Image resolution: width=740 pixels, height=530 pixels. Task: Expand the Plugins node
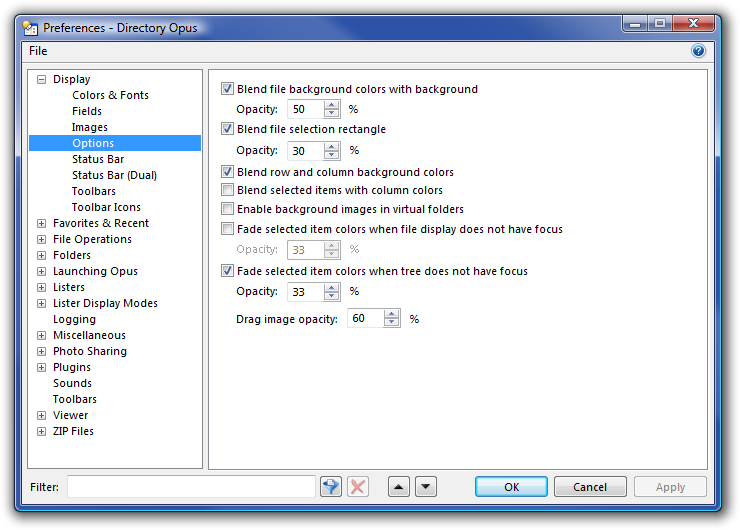pyautogui.click(x=42, y=368)
